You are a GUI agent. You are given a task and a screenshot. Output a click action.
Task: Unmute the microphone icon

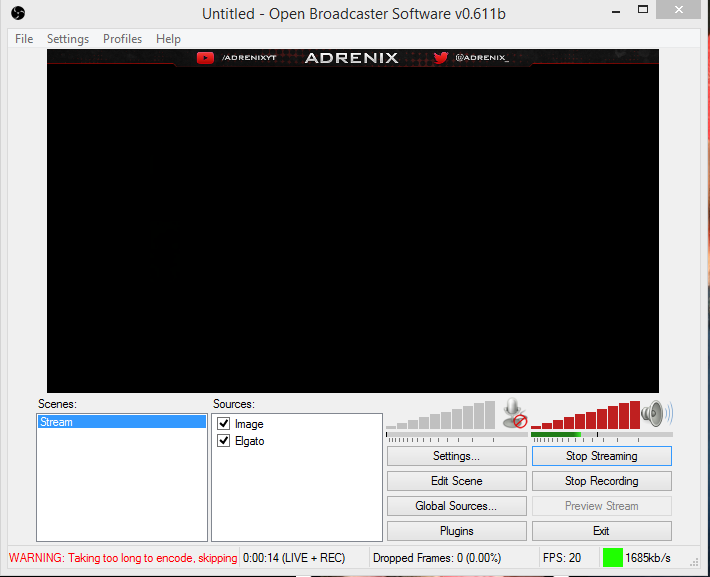coord(515,413)
